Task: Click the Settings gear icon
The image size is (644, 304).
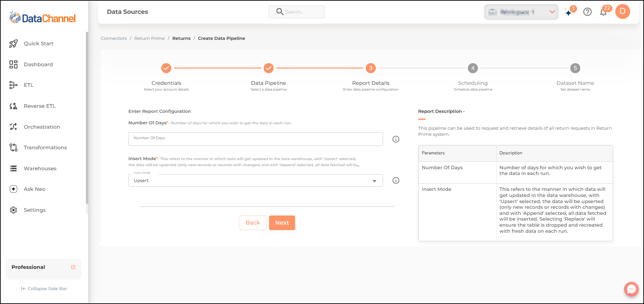Action: point(14,210)
